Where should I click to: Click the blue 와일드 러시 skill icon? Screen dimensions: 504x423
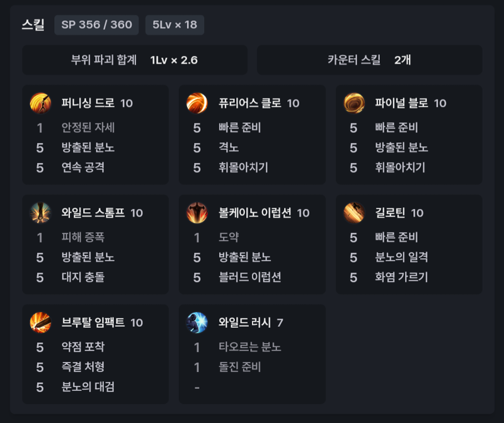pos(197,322)
